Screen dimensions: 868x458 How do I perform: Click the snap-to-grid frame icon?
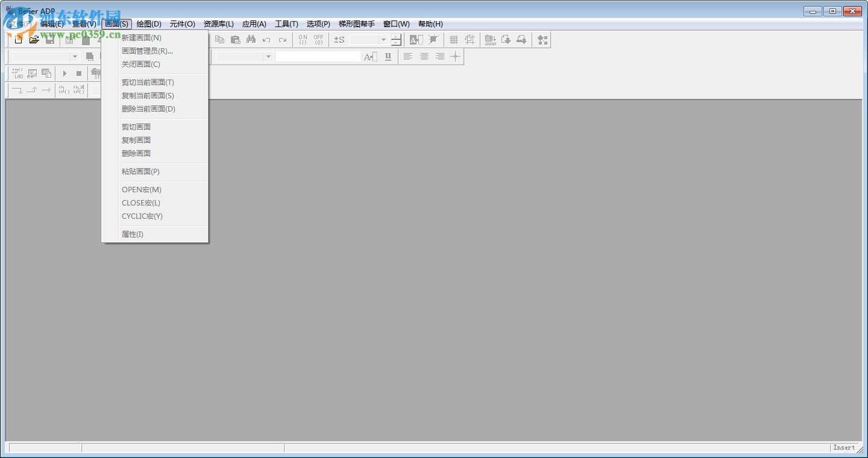click(470, 40)
